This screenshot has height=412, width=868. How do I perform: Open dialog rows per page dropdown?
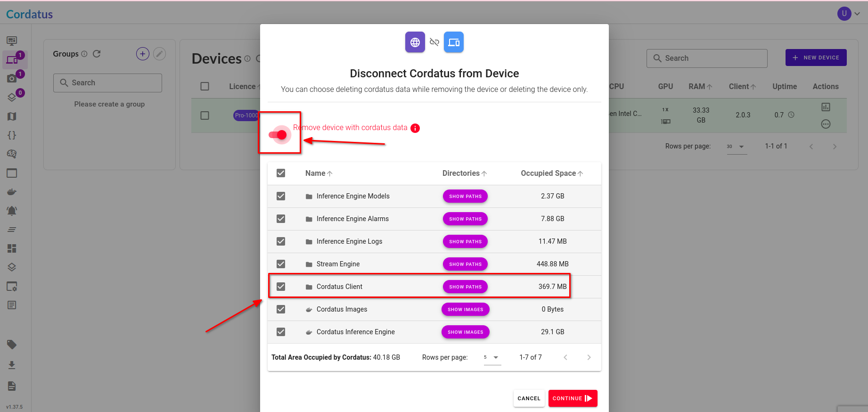pos(492,357)
